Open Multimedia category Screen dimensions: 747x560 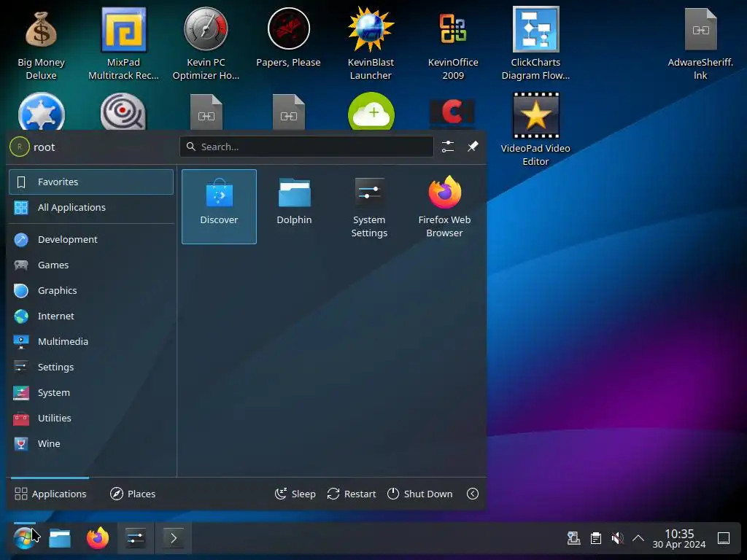91,341
